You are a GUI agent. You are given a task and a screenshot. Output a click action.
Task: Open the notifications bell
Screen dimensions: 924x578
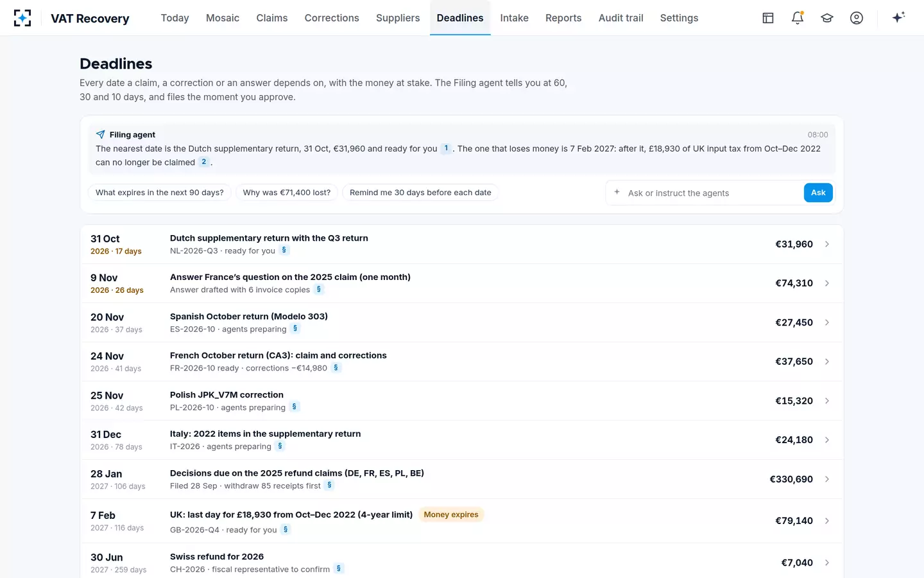(x=798, y=18)
